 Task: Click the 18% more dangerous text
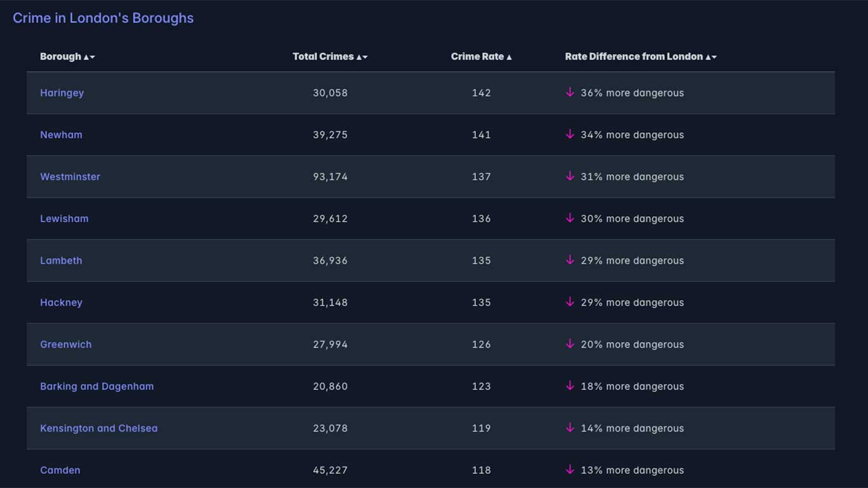tap(632, 386)
